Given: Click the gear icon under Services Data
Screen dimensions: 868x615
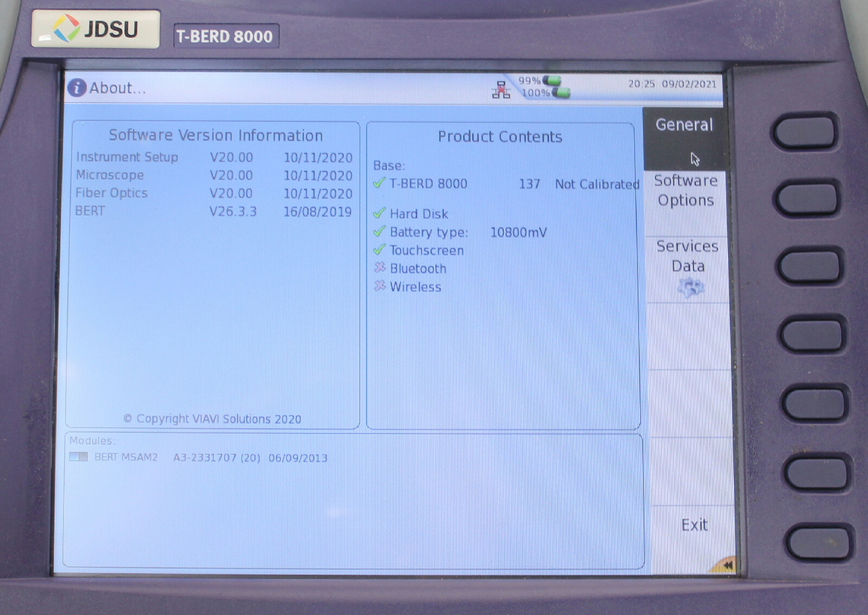Looking at the screenshot, I should click(691, 287).
